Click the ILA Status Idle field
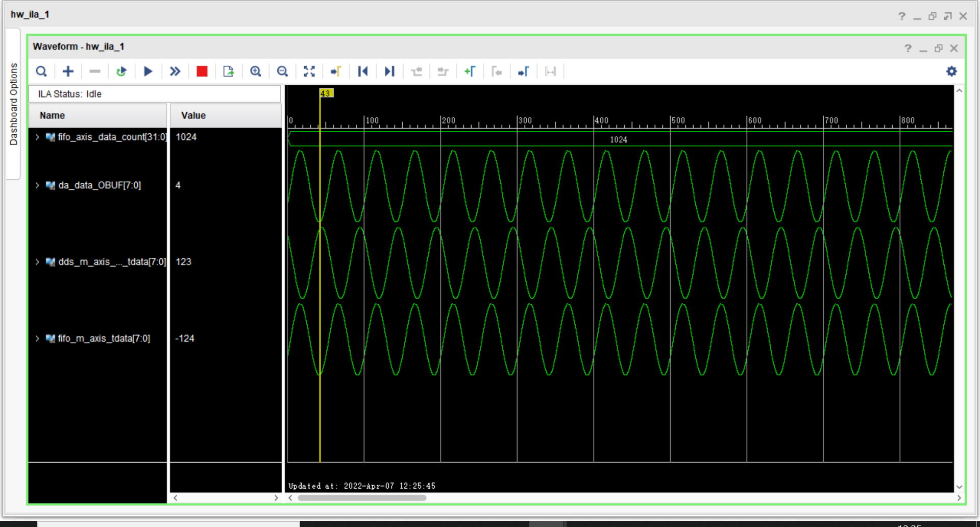 [155, 94]
